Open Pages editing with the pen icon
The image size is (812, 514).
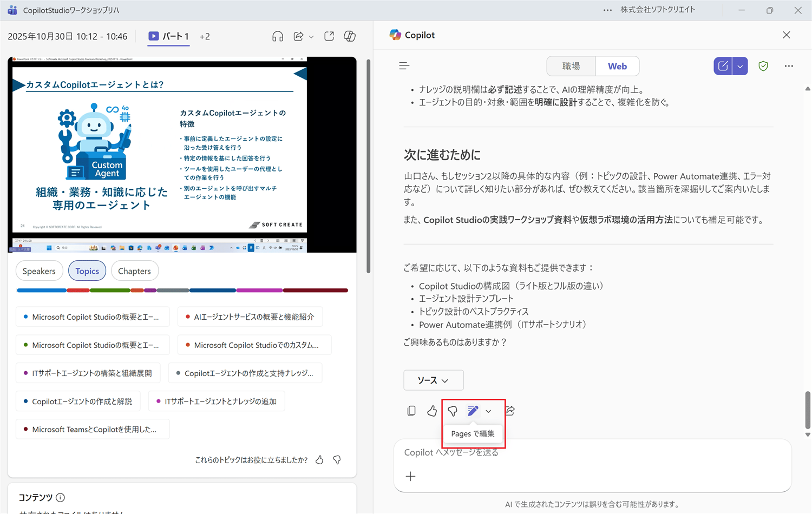point(473,411)
